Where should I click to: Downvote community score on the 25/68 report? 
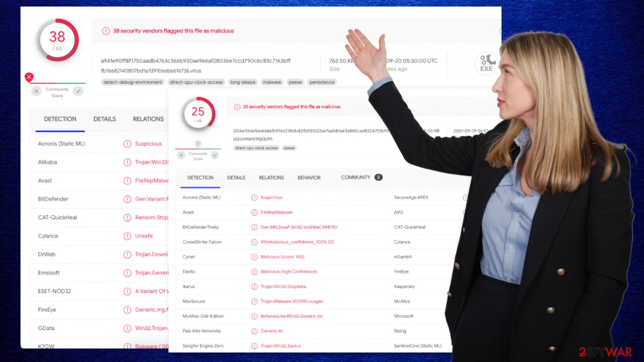click(181, 155)
